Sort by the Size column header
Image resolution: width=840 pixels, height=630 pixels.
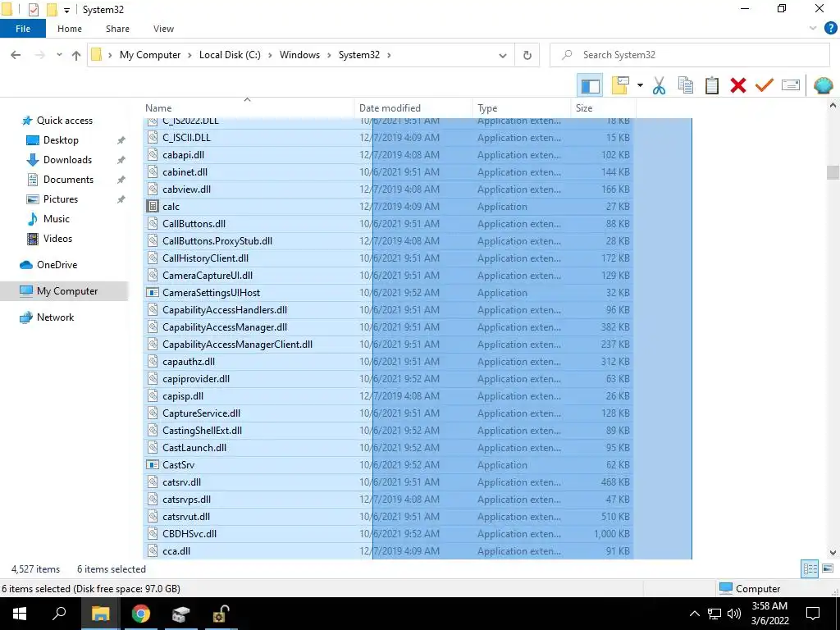point(604,107)
